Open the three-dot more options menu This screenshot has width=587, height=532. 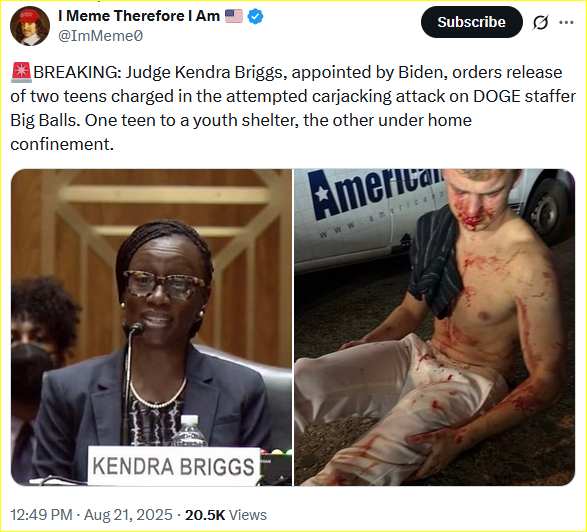[566, 22]
